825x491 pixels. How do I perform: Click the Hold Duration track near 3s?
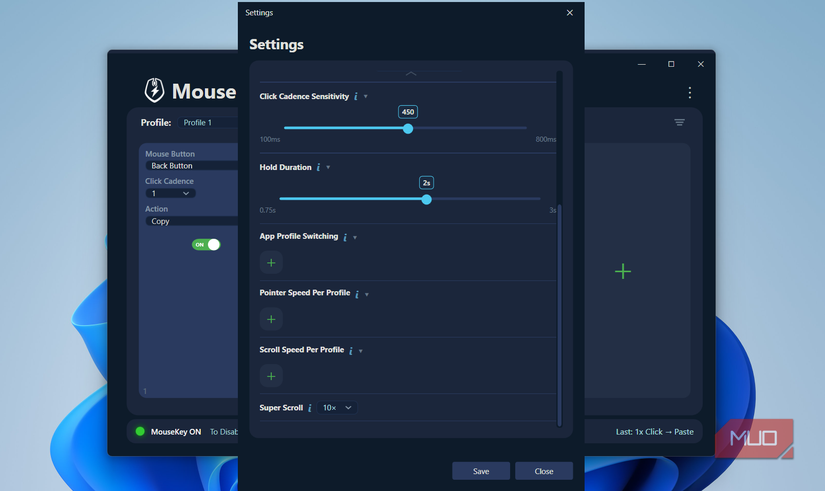[x=534, y=199]
